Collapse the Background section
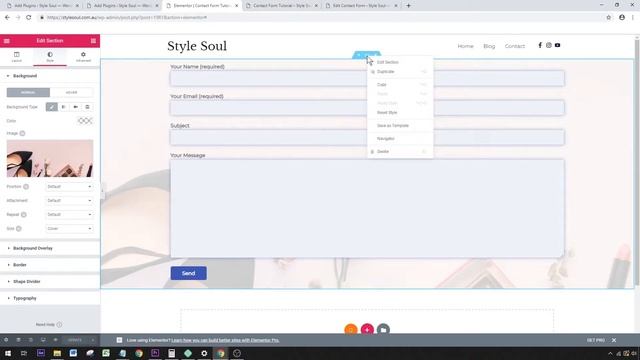Viewport: 640px width, 360px height. tap(50, 76)
